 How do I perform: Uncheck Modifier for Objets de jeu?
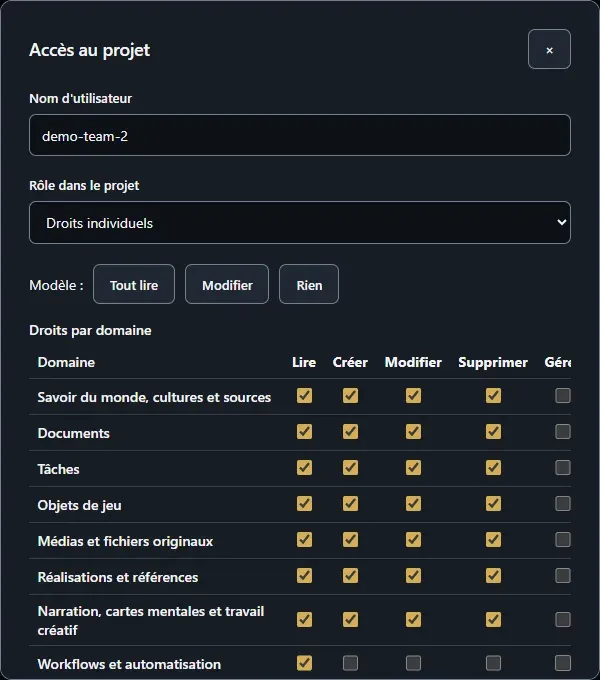pyautogui.click(x=413, y=503)
